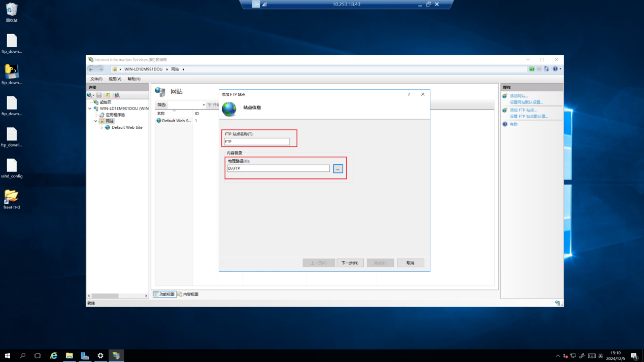Click the Up folder icon in Connections toolbar

108,95
